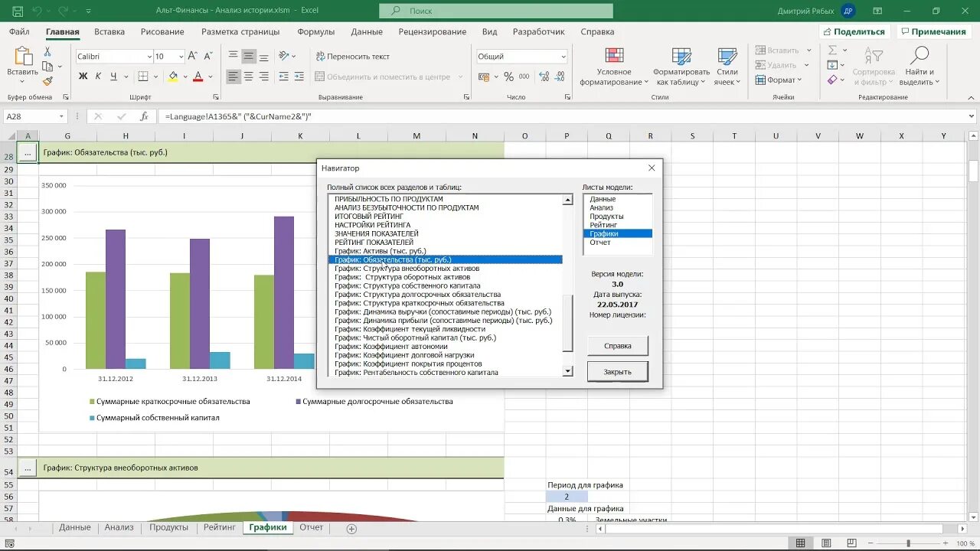
Task: Click the Поделиться button
Action: 854,31
